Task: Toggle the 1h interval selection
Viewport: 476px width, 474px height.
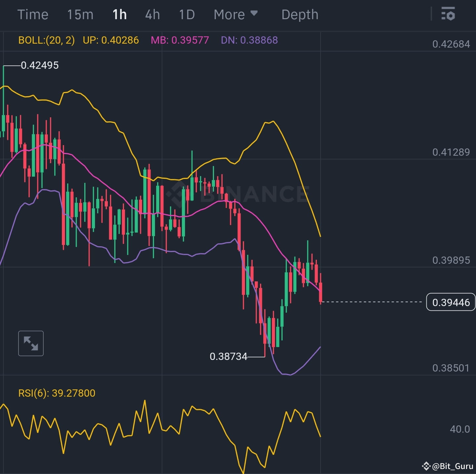Action: tap(119, 15)
